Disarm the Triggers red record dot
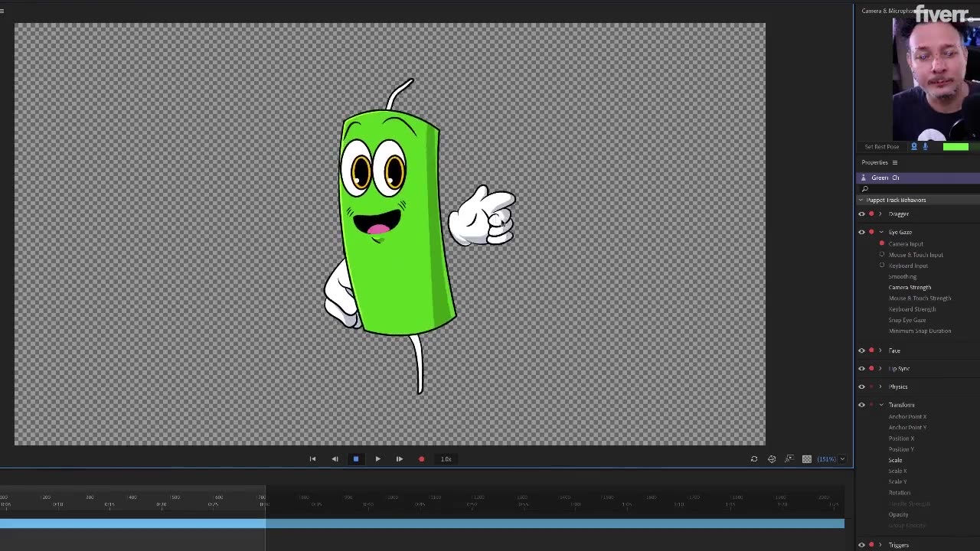Screen dimensions: 980x551 click(871, 545)
